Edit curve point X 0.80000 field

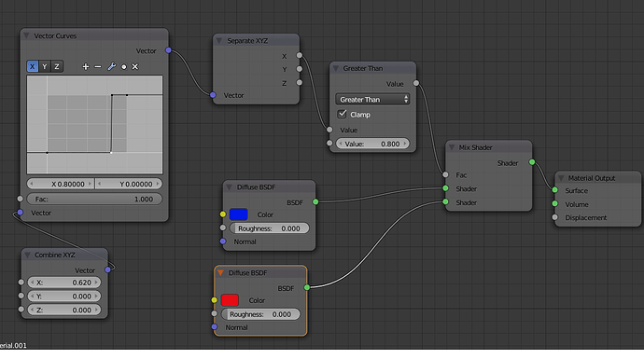coord(61,184)
